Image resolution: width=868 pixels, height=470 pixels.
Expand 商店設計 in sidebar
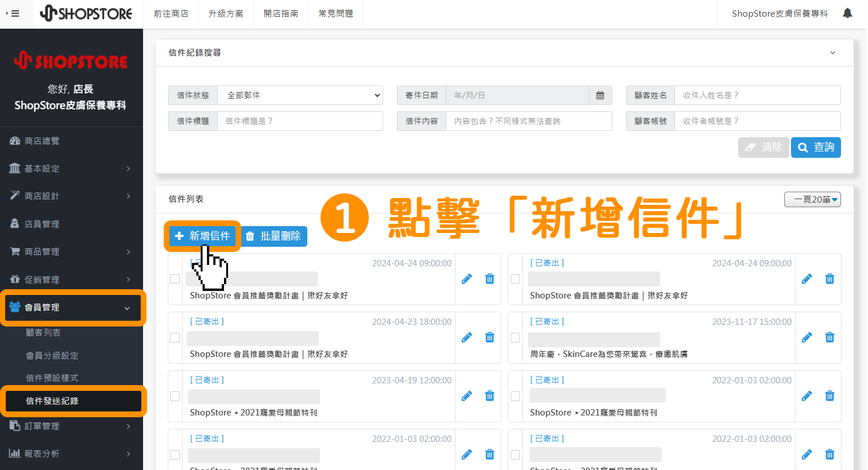click(71, 196)
